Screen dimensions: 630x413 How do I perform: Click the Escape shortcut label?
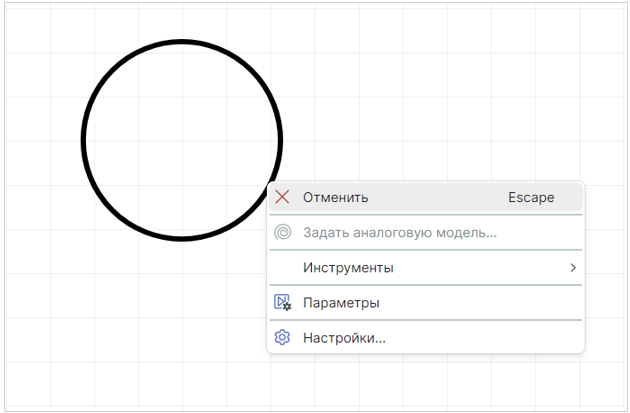pyautogui.click(x=531, y=197)
